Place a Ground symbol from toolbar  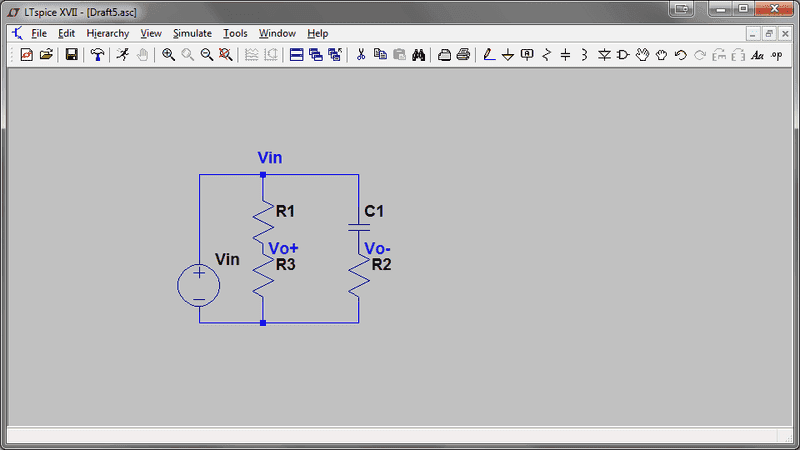point(508,54)
